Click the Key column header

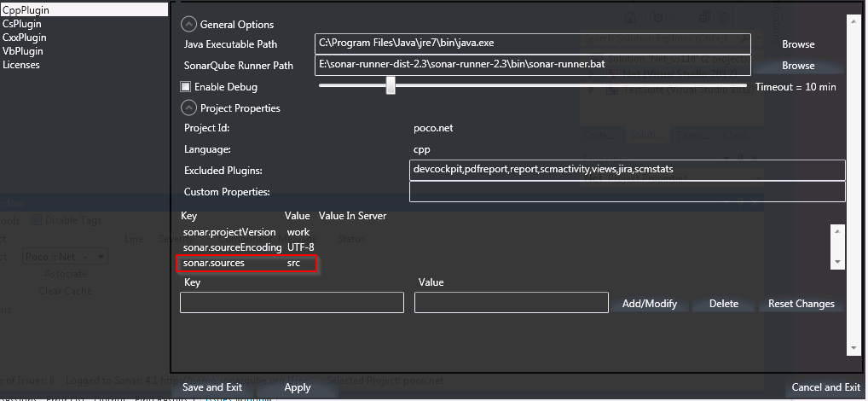click(x=188, y=216)
